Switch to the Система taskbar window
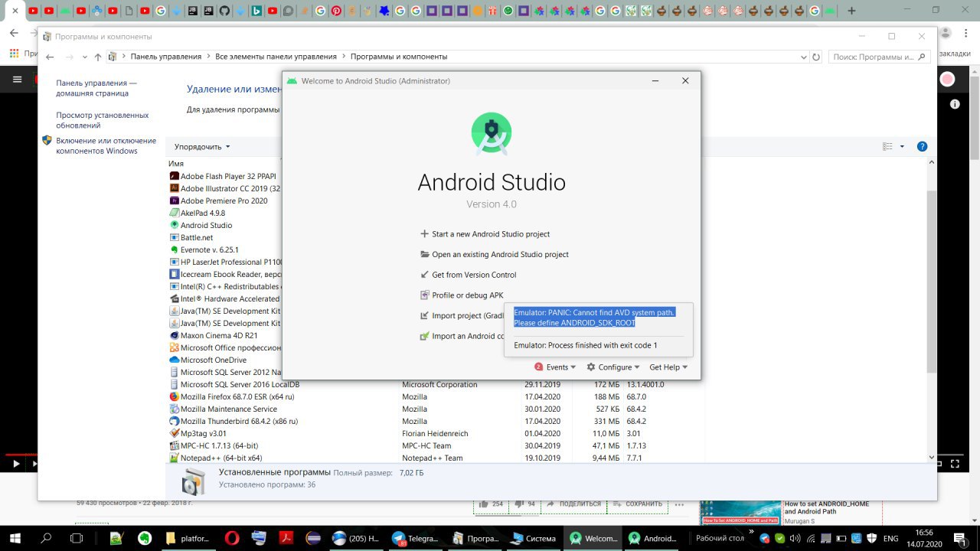 pyautogui.click(x=534, y=538)
